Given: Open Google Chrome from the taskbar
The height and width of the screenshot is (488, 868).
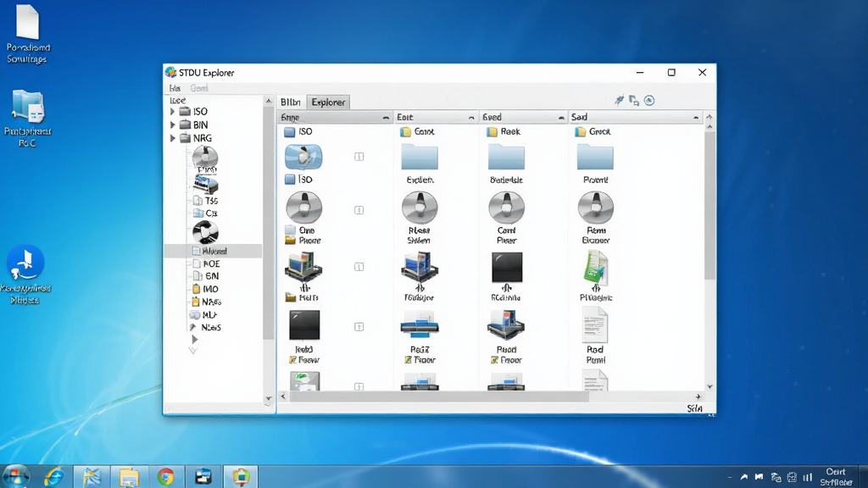Looking at the screenshot, I should [x=165, y=476].
